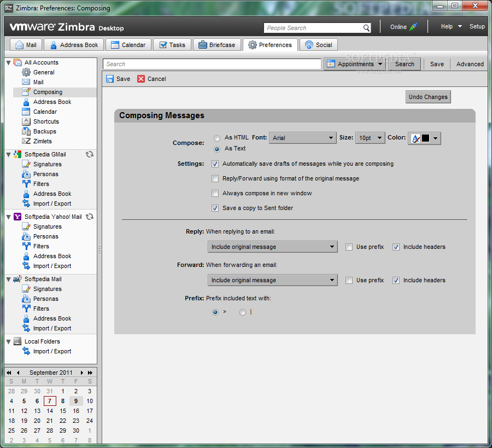Click Import / Export icon under Local Folders

[x=26, y=351]
